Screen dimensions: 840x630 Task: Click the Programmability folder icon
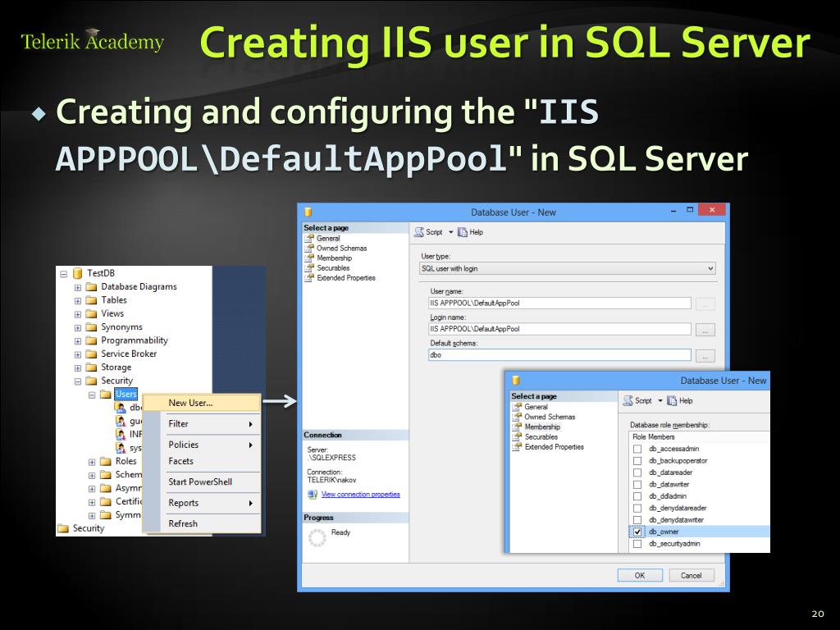(x=92, y=340)
